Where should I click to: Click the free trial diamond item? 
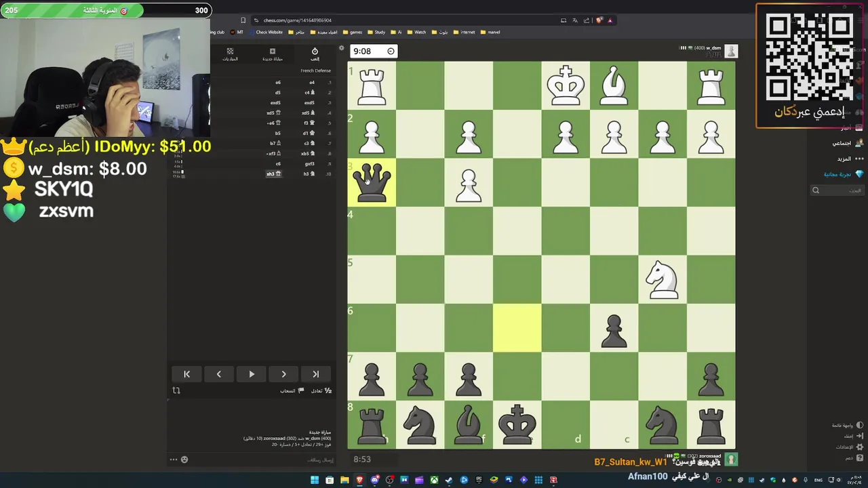coord(844,174)
